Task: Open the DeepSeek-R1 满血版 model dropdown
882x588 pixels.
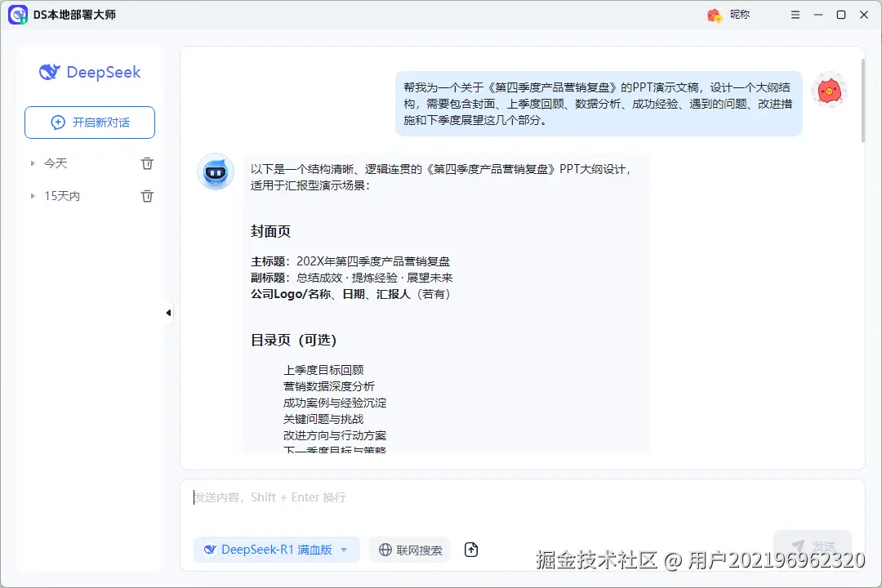Action: point(276,550)
